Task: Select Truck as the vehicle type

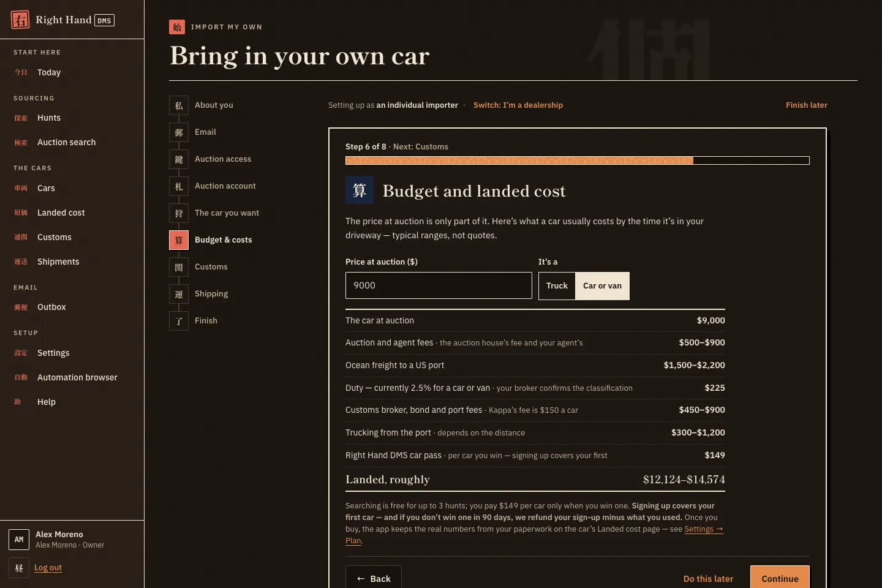Action: (x=557, y=286)
